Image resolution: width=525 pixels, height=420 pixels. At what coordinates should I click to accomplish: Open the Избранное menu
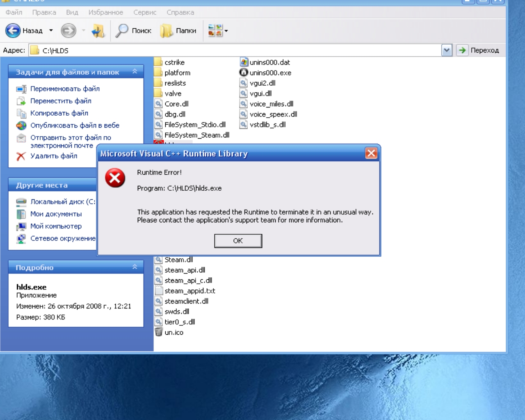point(106,12)
